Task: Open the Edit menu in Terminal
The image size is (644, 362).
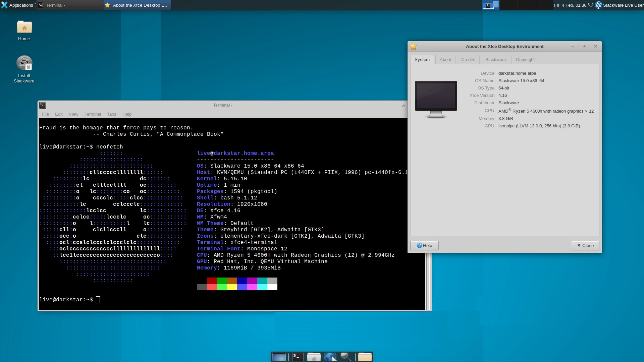Action: click(59, 114)
